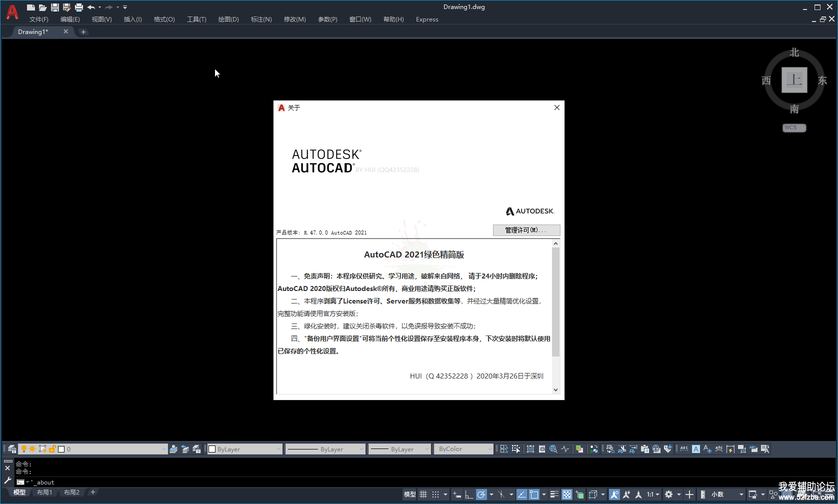Open the AutoCAD red A application menu

[12, 12]
